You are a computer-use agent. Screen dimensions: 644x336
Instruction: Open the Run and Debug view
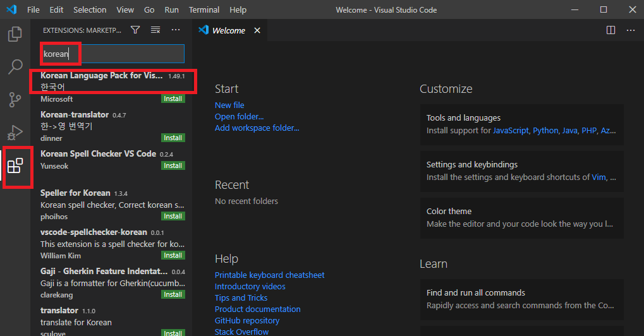click(15, 133)
